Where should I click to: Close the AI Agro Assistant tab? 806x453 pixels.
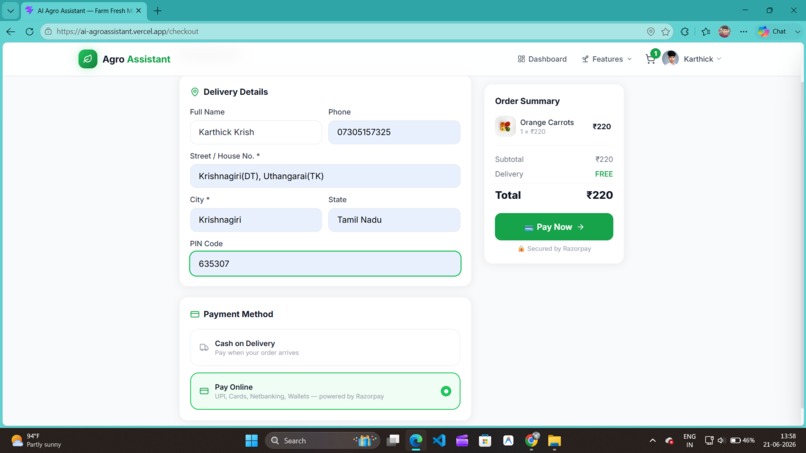click(138, 10)
